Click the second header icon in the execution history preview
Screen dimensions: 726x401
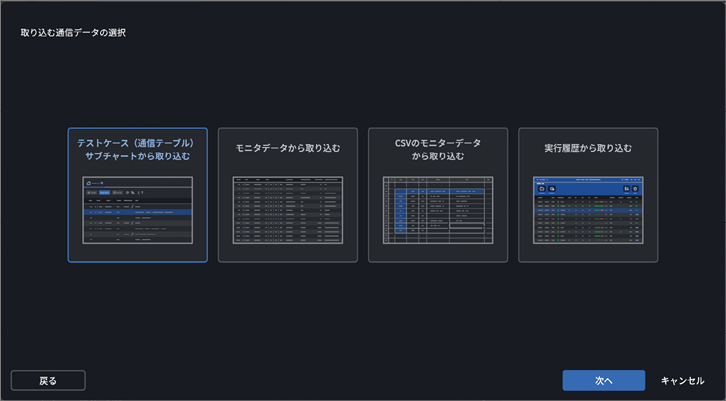552,189
